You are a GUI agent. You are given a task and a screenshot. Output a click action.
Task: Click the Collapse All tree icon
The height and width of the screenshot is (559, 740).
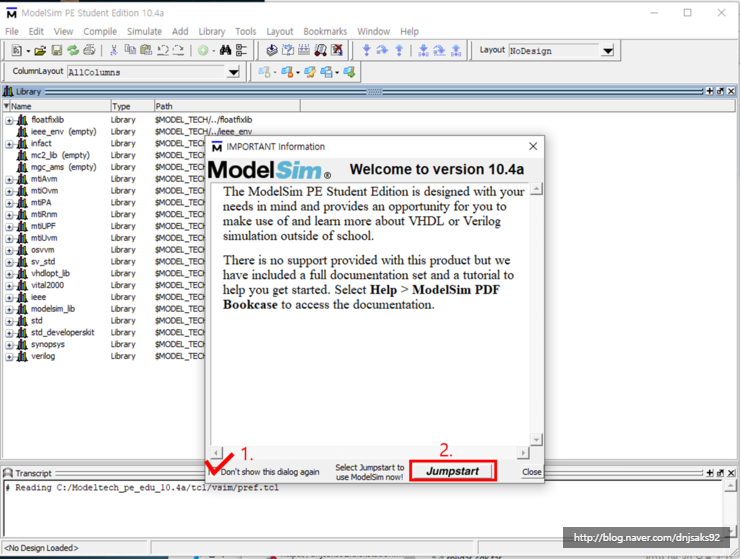coord(241,50)
